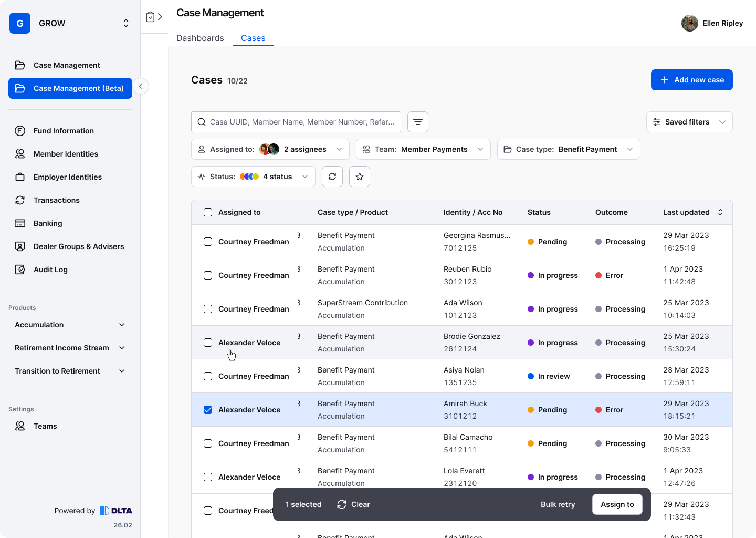Open Banking in the sidebar
Viewport: 756px width, 538px height.
[x=48, y=223]
